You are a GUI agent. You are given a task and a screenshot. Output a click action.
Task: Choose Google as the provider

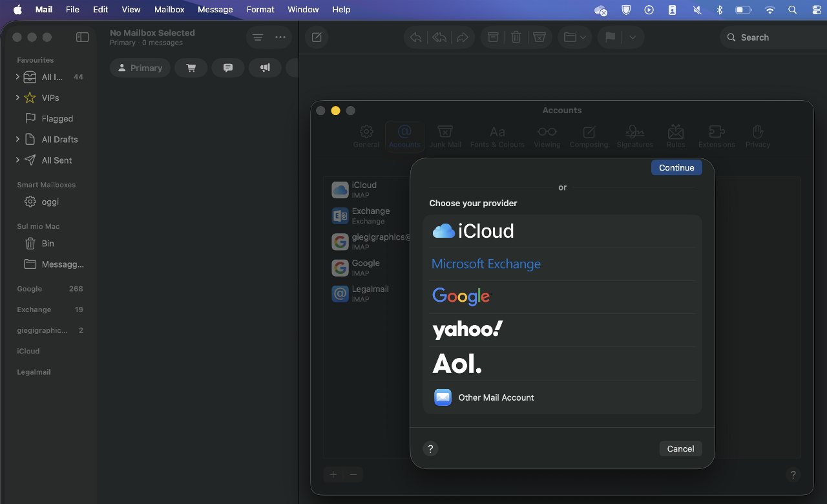(461, 297)
